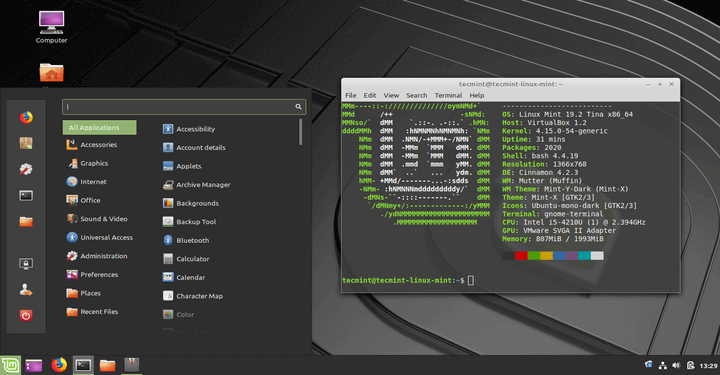Click "Memory: 807MiB / 1993MiB" text
The width and height of the screenshot is (720, 375).
point(553,239)
